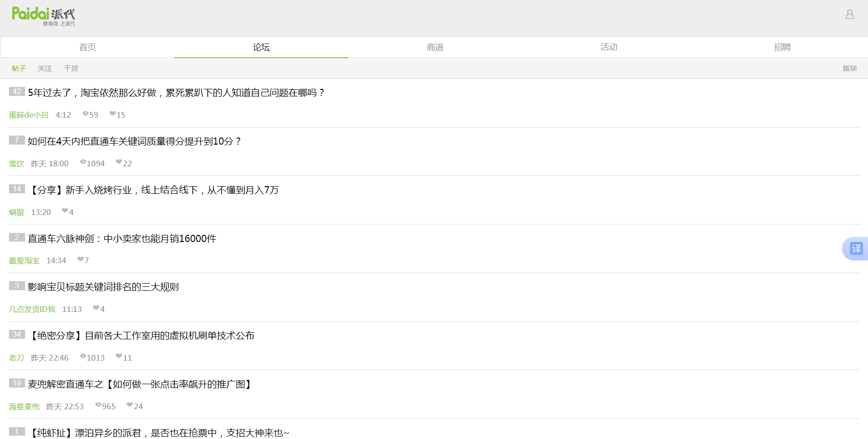Image resolution: width=868 pixels, height=439 pixels.
Task: Click the views eye icon showing 1013
Action: click(x=83, y=356)
